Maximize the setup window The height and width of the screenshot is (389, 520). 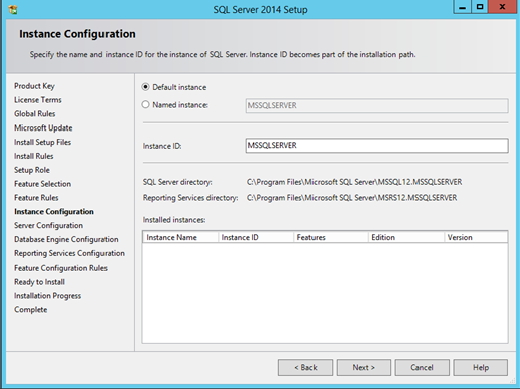coord(480,7)
